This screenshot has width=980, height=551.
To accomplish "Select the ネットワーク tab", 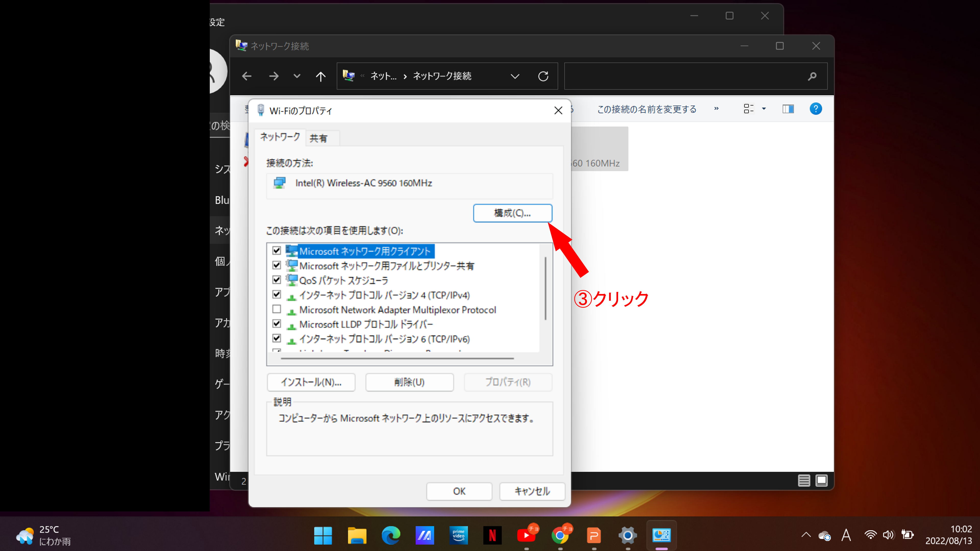I will click(280, 137).
